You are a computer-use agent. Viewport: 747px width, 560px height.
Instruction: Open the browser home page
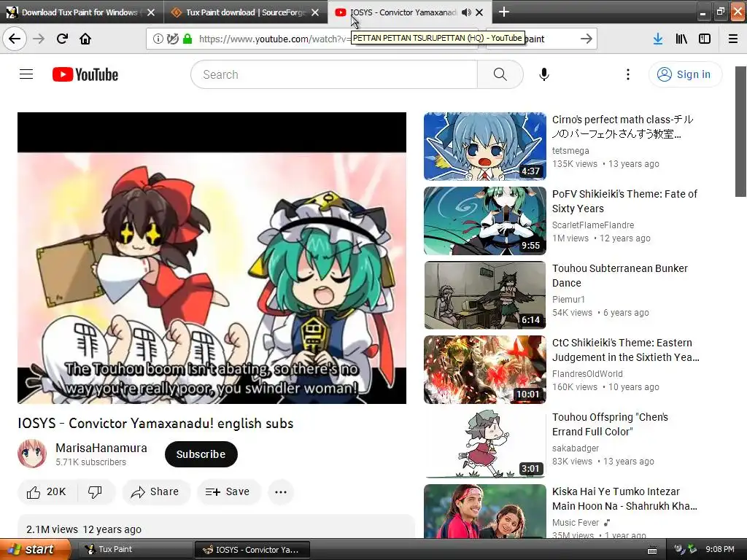click(x=85, y=39)
